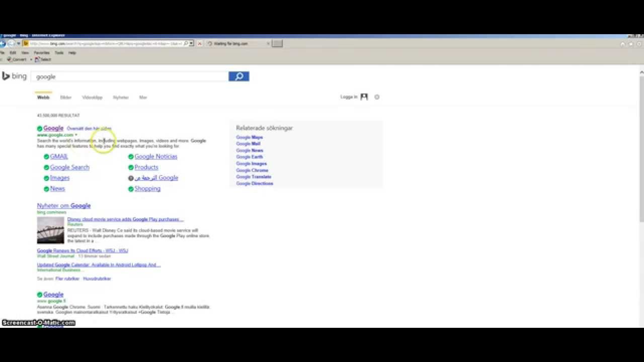Image resolution: width=644 pixels, height=362 pixels.
Task: Open the Nyheter om Google heading link
Action: pos(64,206)
